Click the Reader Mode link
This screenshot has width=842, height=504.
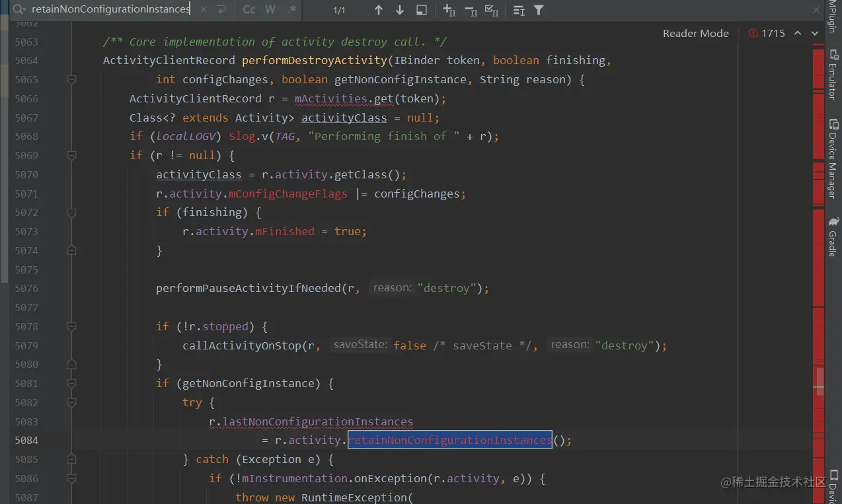coord(696,33)
